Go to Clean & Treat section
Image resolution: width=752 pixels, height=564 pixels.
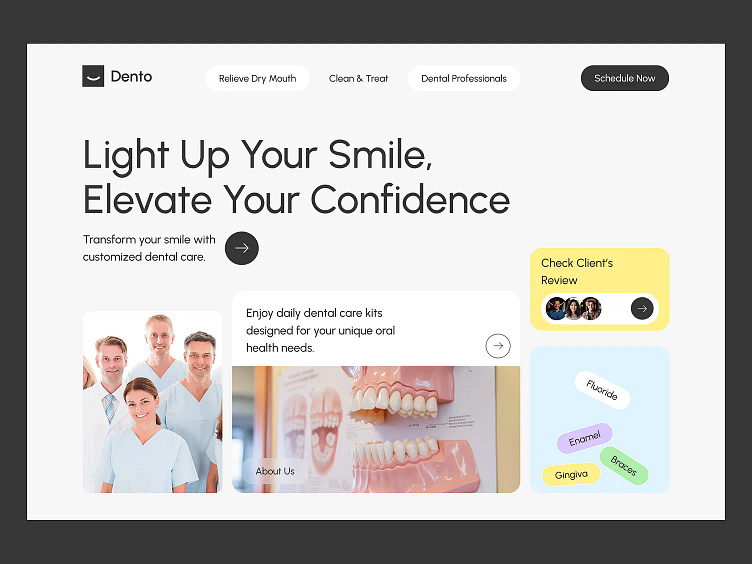358,78
